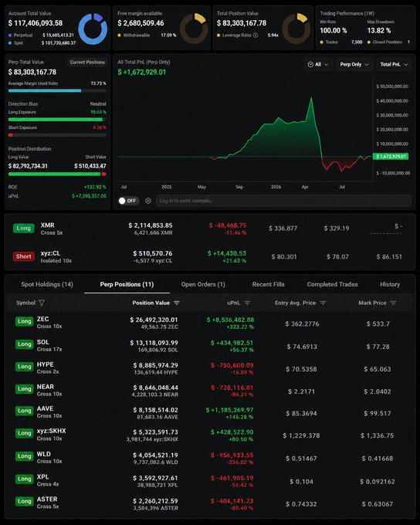Click the HYPE mark price $ 65.063

378,369
